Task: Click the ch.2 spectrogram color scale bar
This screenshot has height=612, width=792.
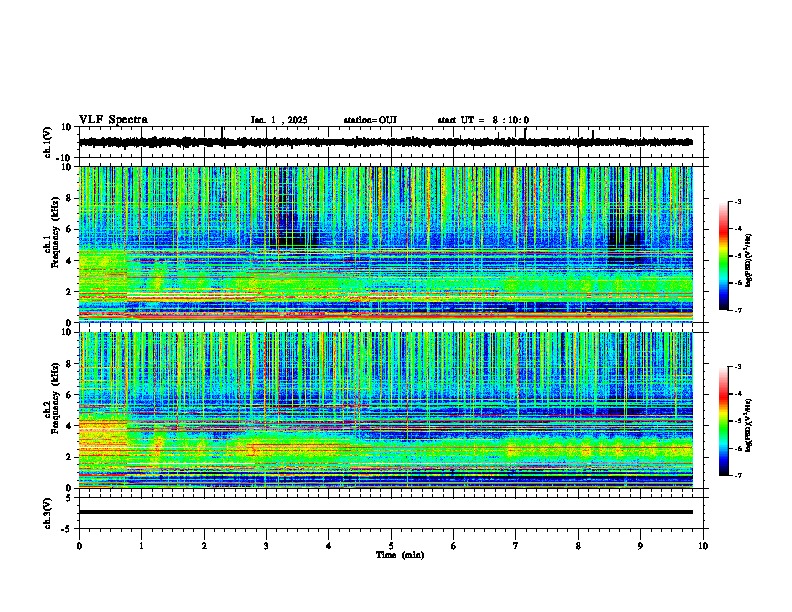Action: [x=724, y=421]
